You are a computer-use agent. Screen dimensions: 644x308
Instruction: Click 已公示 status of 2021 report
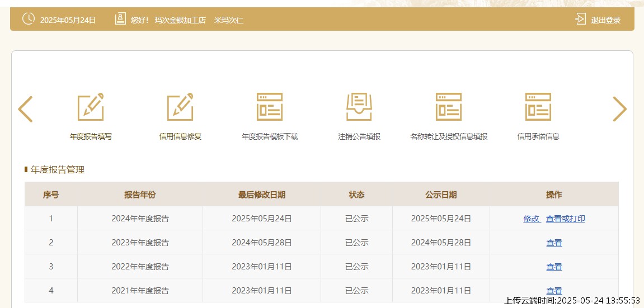tap(356, 291)
